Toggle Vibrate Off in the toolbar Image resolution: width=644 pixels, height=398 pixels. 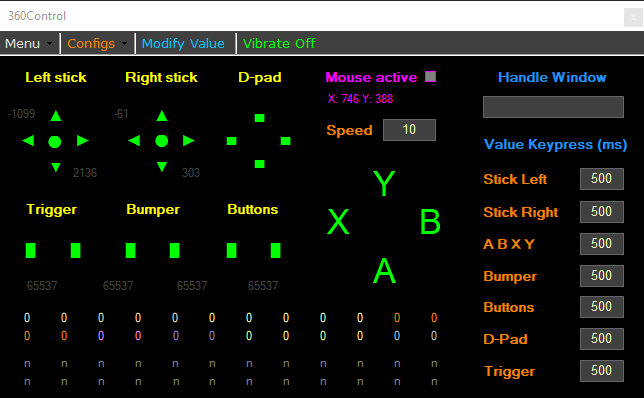point(279,44)
